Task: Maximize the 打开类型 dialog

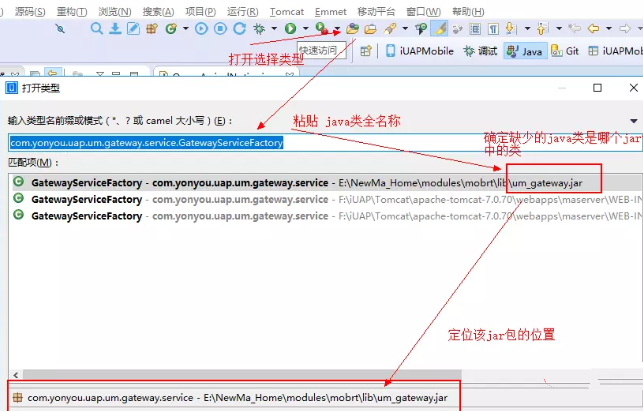Action: point(597,88)
